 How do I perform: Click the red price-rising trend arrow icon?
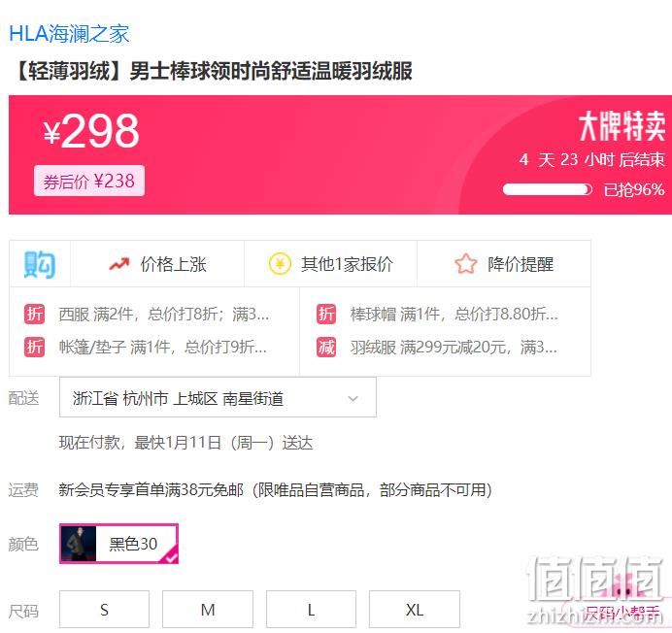[119, 264]
